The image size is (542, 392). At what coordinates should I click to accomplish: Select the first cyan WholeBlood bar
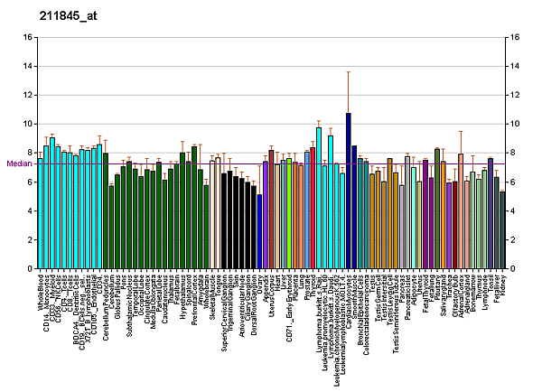coord(41,213)
